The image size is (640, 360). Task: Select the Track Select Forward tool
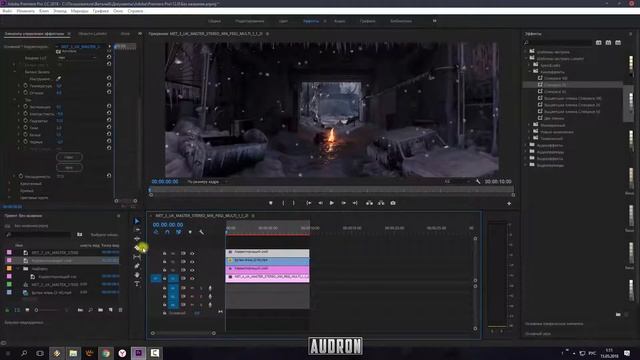[137, 230]
